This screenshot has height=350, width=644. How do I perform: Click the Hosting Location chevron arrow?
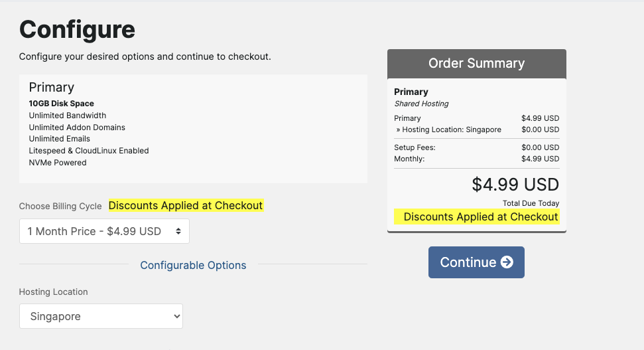click(x=176, y=317)
